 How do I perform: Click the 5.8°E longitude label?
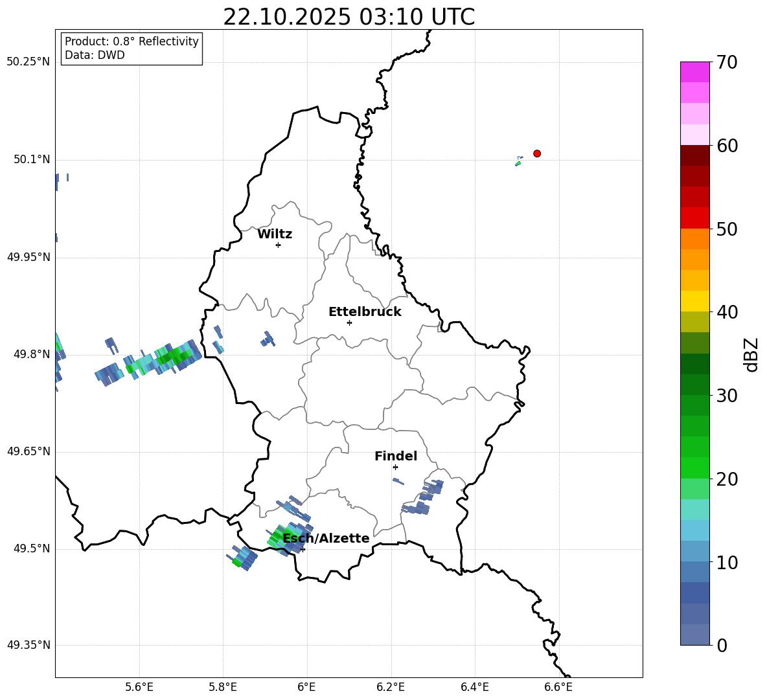pos(223,687)
